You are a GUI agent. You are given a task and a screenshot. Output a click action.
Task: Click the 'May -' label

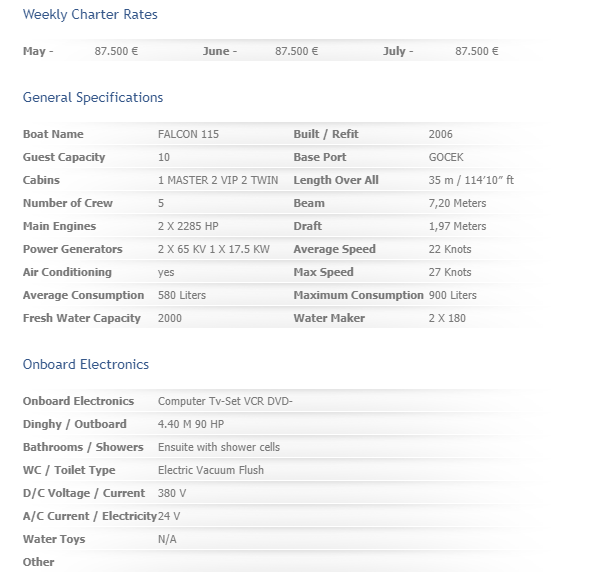(x=38, y=51)
